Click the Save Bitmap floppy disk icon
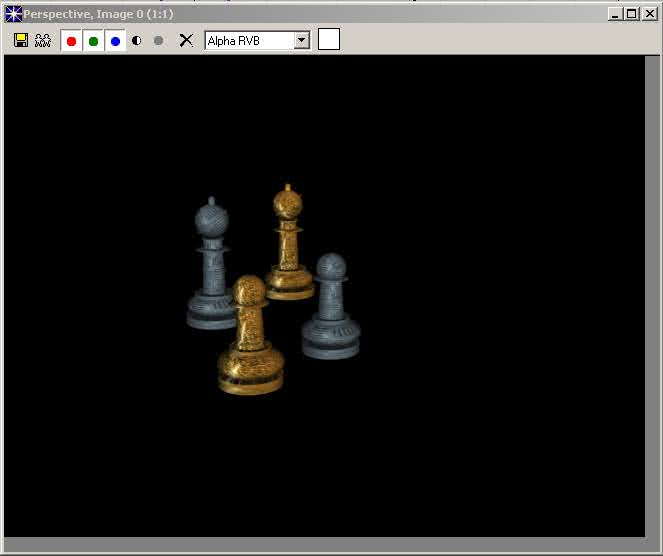The height and width of the screenshot is (556, 663). coord(21,40)
